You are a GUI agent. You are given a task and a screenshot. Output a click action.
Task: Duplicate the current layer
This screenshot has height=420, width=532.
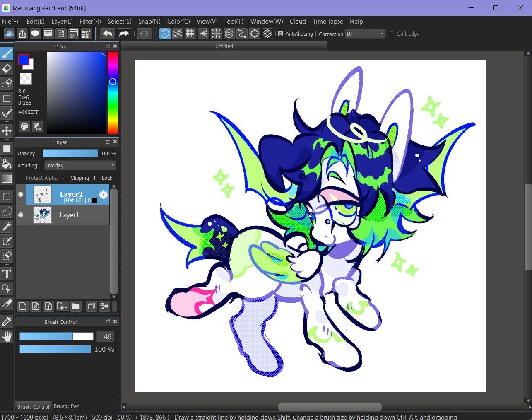tap(91, 306)
